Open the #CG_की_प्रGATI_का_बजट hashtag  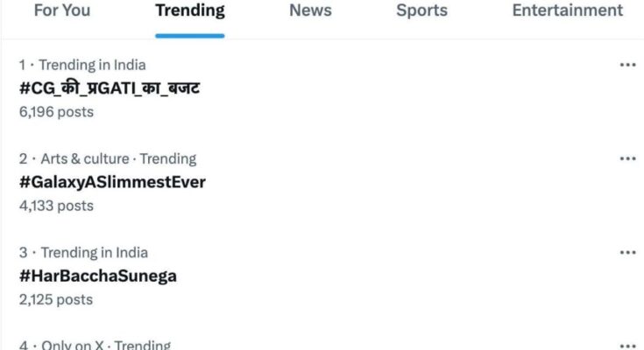click(x=110, y=87)
